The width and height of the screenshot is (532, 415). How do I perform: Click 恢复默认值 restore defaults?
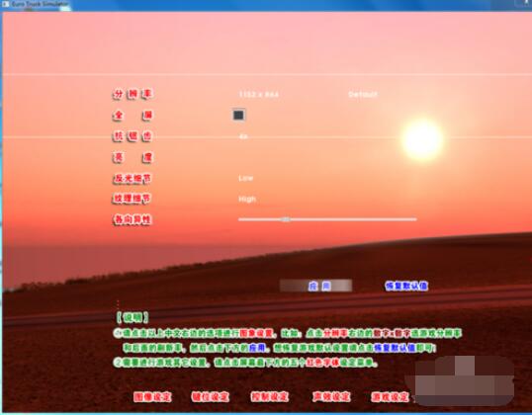coord(406,286)
